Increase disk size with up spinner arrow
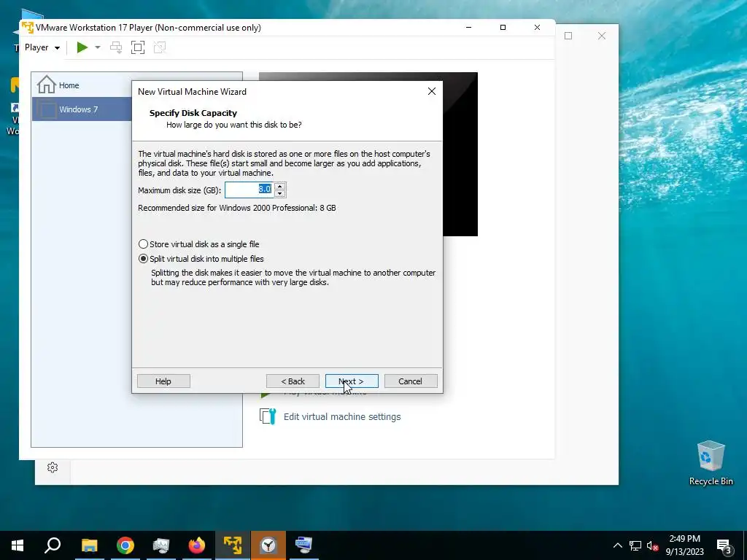This screenshot has width=747, height=560. coord(280,186)
